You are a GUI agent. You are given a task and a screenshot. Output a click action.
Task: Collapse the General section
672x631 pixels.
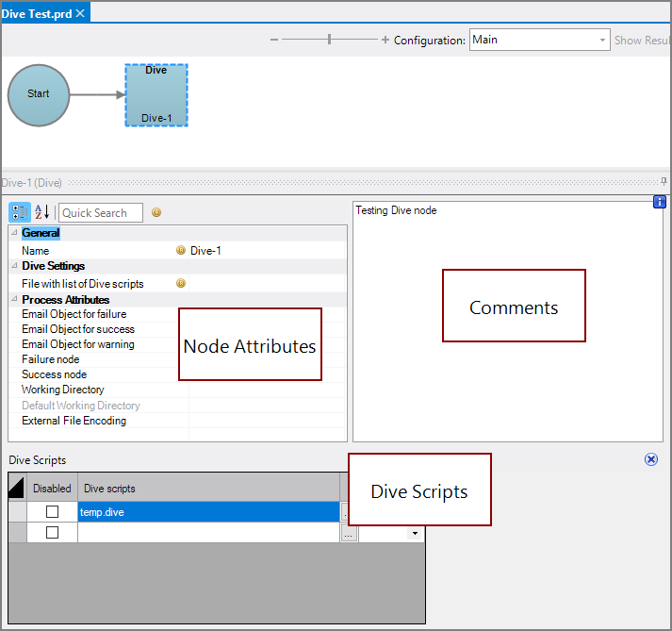pyautogui.click(x=14, y=232)
